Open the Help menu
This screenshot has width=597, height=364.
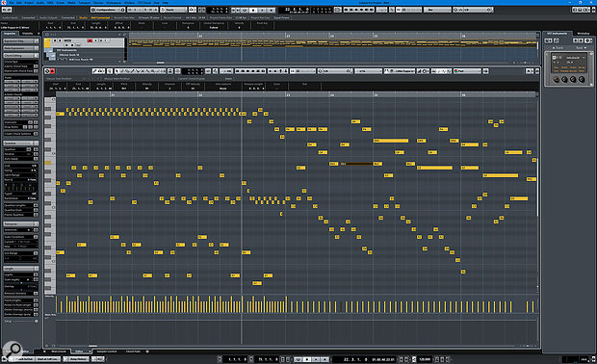(166, 2)
